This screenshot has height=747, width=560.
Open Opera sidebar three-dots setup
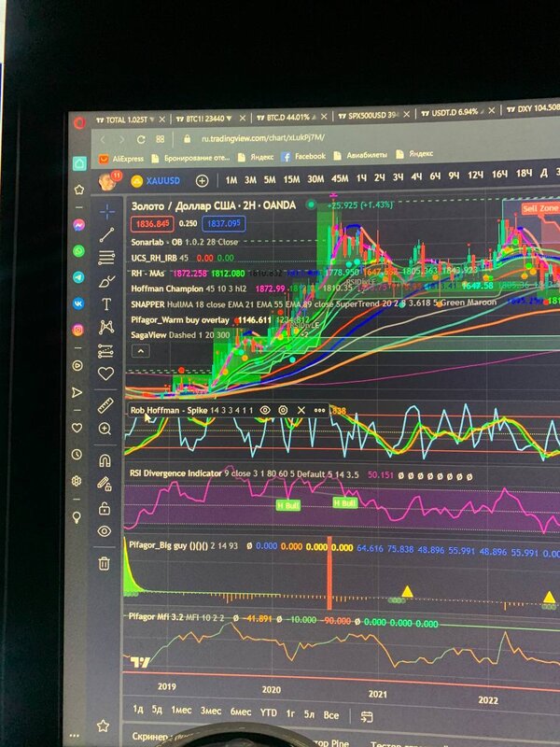point(75,735)
